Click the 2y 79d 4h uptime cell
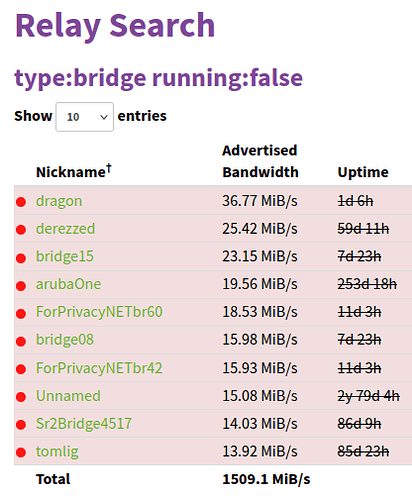 click(369, 396)
